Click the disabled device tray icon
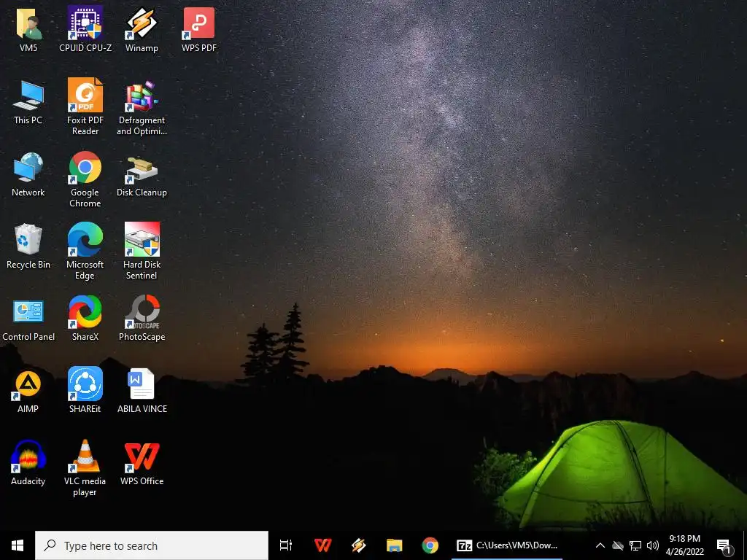Viewport: 747px width, 560px height. pos(618,545)
